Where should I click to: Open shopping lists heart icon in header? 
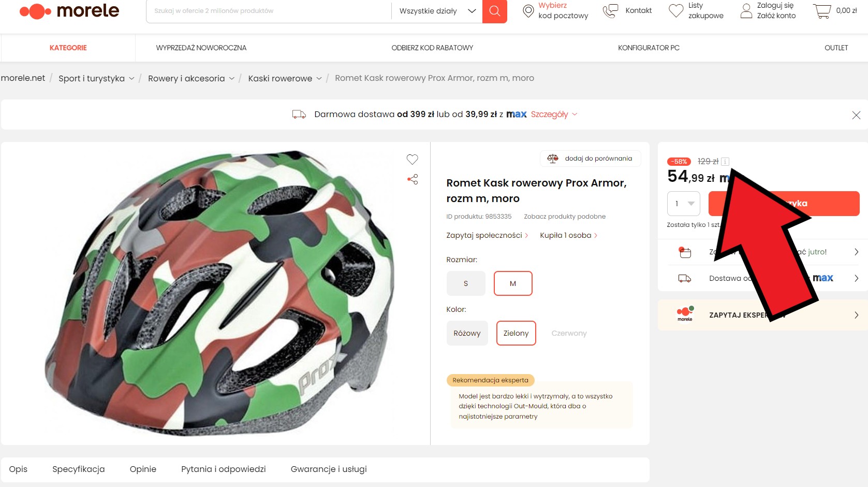pyautogui.click(x=676, y=11)
